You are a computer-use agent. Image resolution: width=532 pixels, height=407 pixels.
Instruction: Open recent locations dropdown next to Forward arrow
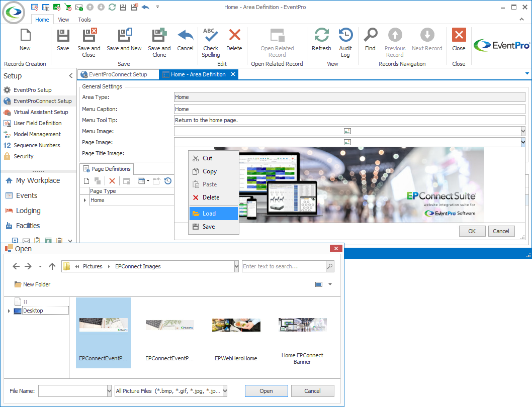tap(40, 267)
